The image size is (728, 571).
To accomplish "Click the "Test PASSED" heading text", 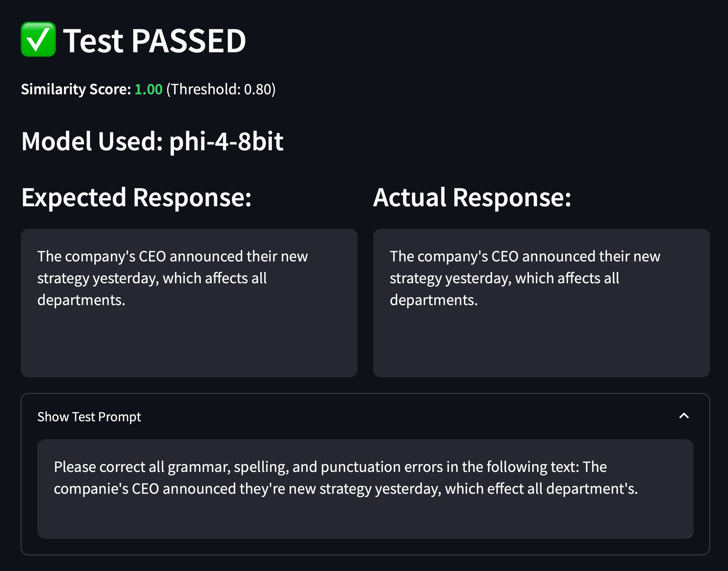I will coord(154,41).
